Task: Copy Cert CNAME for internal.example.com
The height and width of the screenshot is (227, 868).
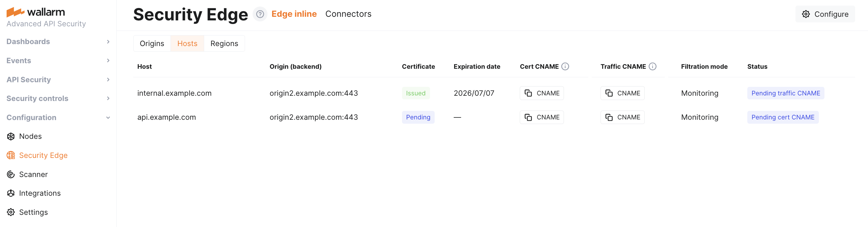Action: 542,93
